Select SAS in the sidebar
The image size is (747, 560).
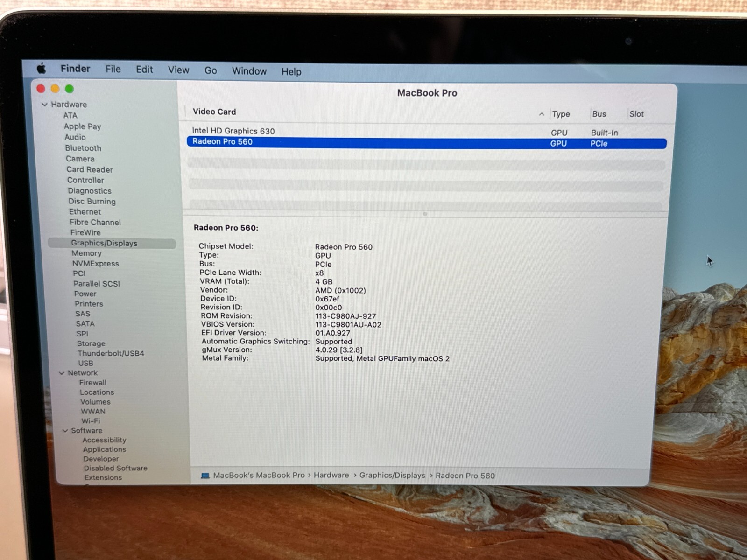click(x=83, y=314)
